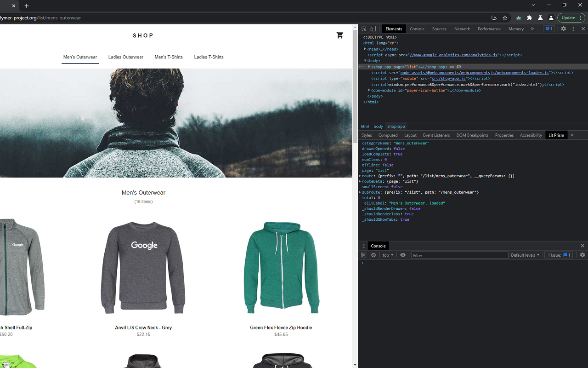Select the body breadcrumb in Elements
Image resolution: width=588 pixels, height=368 pixels.
tap(378, 126)
